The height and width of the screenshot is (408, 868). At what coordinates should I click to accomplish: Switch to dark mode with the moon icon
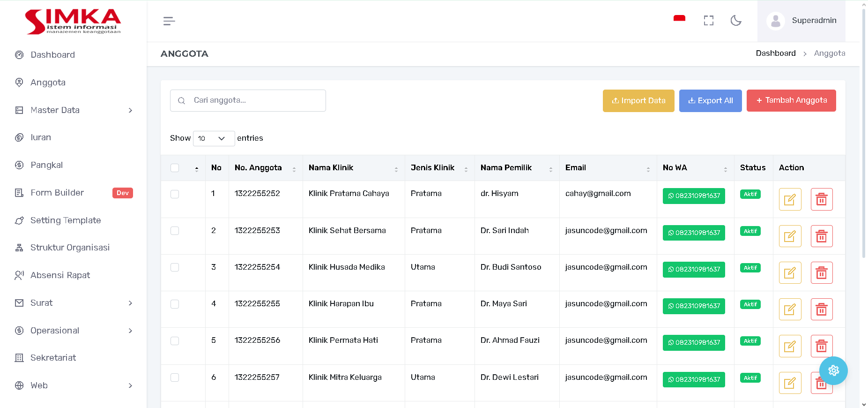(736, 21)
